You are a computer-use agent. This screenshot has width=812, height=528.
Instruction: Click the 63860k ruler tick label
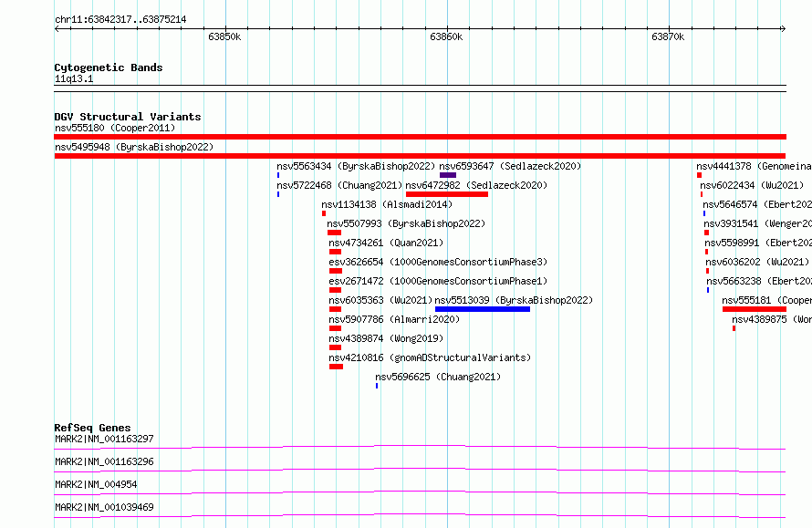click(x=446, y=36)
